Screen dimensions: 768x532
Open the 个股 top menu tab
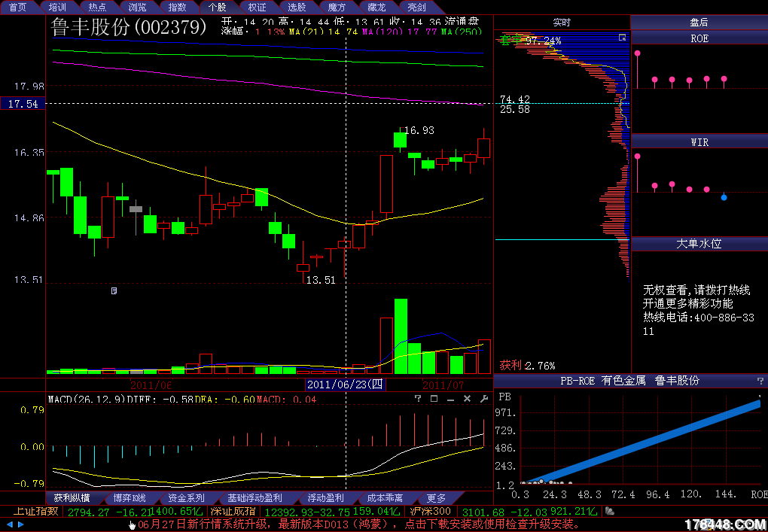(x=217, y=7)
